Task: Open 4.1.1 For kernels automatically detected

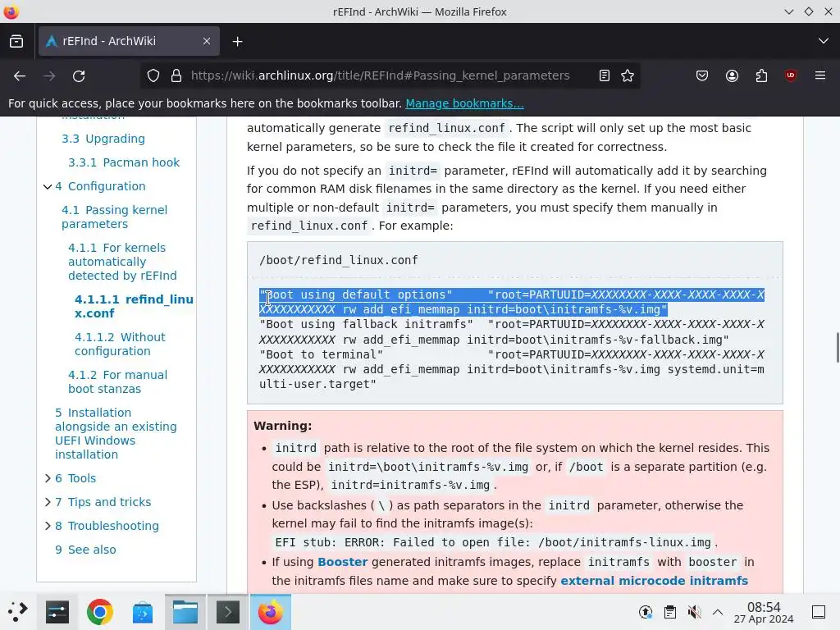Action: (x=122, y=262)
